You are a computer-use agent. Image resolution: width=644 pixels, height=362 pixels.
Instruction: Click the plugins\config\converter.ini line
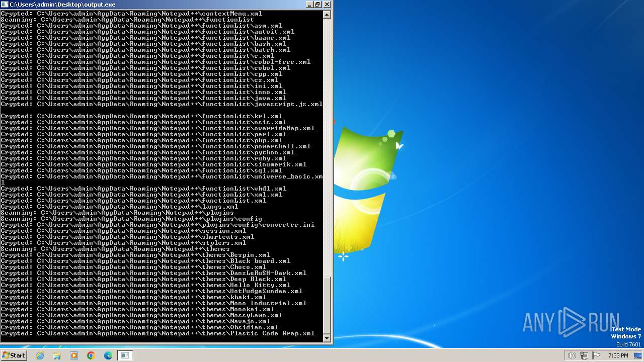[157, 225]
